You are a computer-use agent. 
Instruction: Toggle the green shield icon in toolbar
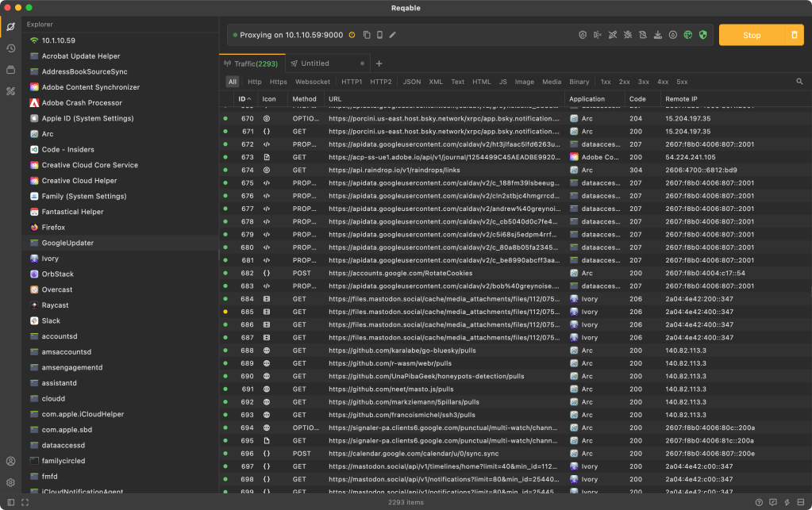pos(702,35)
